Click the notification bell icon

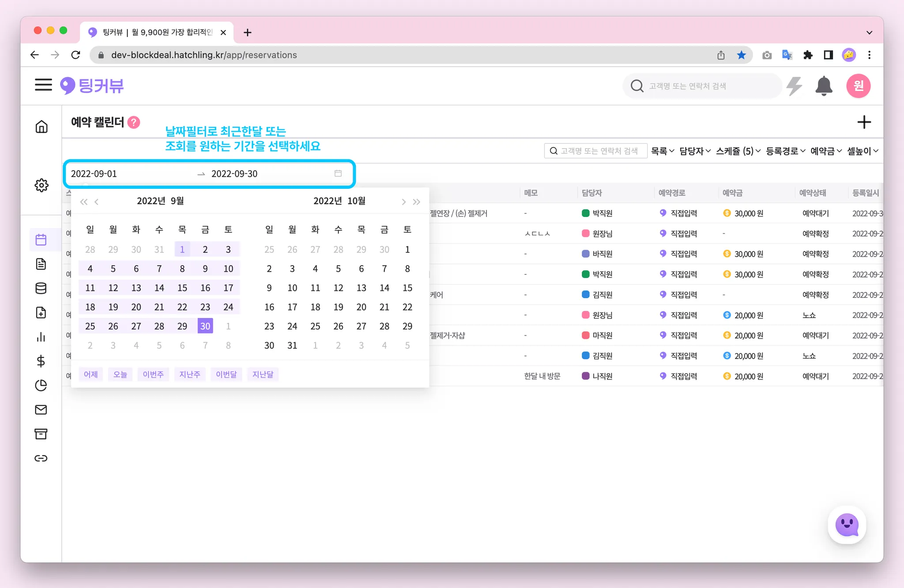pyautogui.click(x=823, y=86)
